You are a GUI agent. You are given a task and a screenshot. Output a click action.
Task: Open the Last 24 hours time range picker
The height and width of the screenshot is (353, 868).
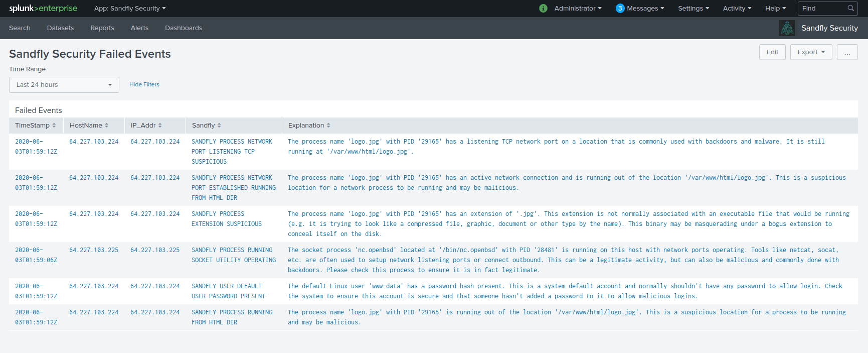[64, 85]
